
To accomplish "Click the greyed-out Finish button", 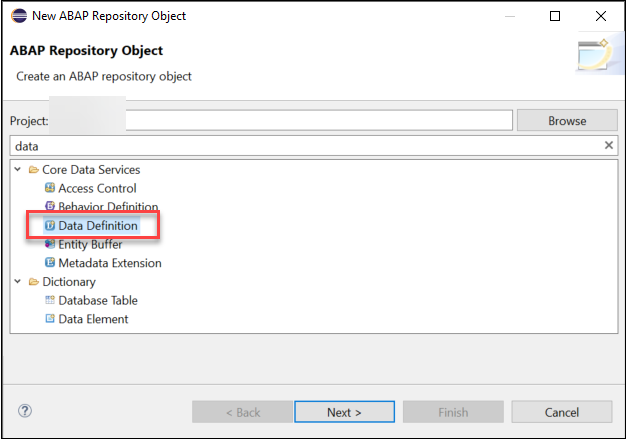I will pos(453,412).
